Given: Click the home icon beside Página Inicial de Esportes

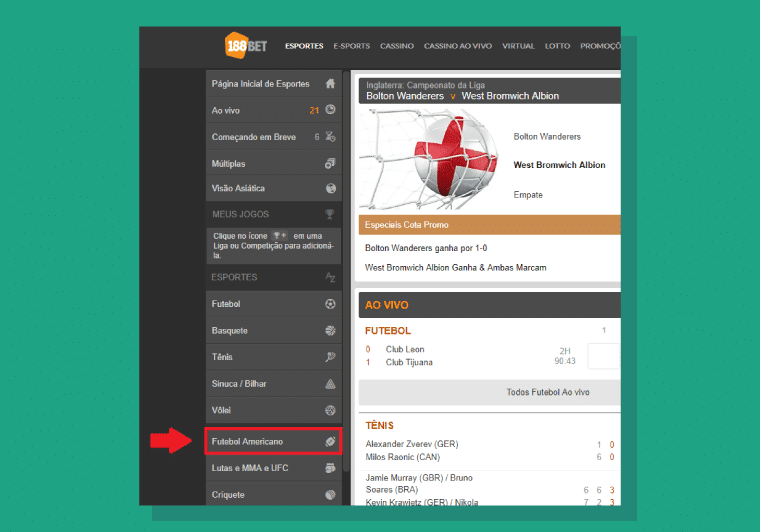Looking at the screenshot, I should tap(330, 84).
